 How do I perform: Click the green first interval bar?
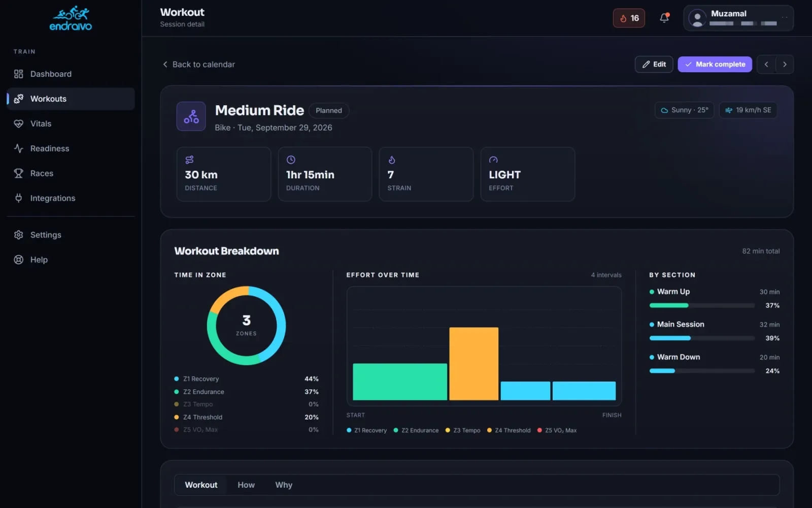(400, 382)
